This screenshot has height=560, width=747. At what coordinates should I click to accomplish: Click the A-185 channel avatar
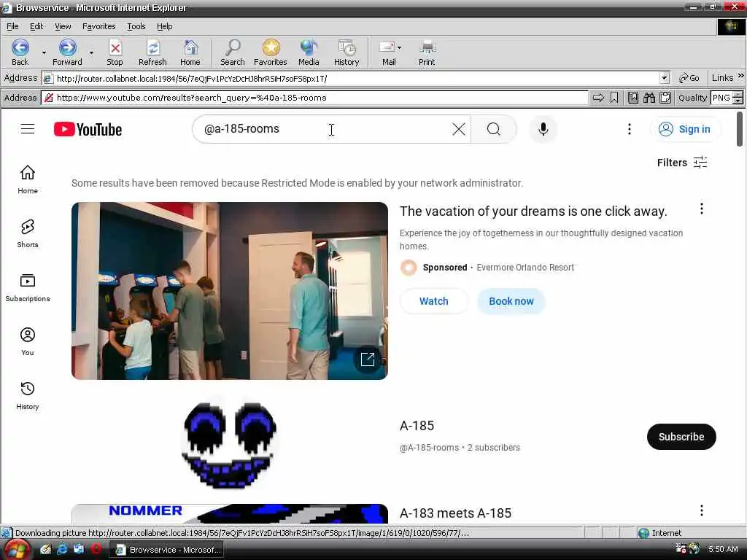(x=229, y=444)
